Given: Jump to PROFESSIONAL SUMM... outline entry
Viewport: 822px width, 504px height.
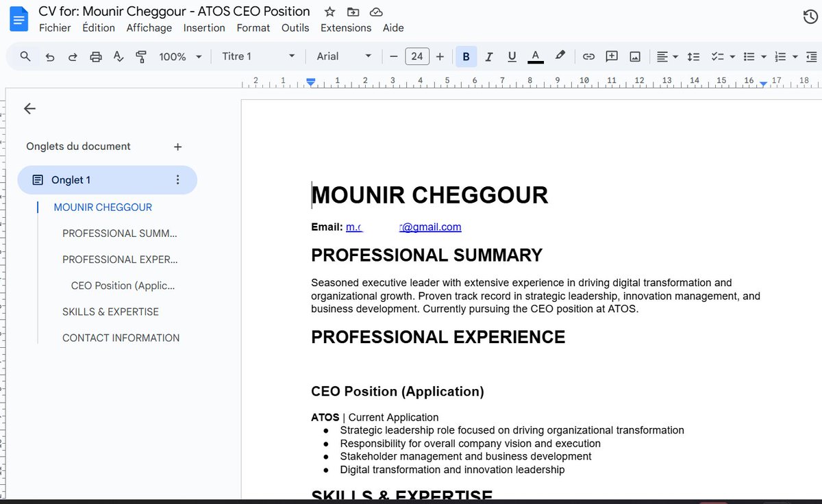Looking at the screenshot, I should [120, 234].
